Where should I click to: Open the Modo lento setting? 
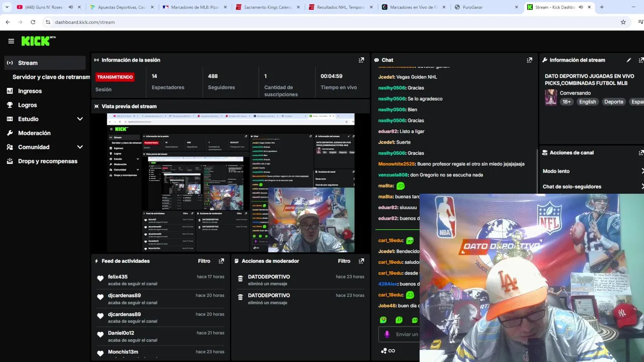(x=592, y=171)
